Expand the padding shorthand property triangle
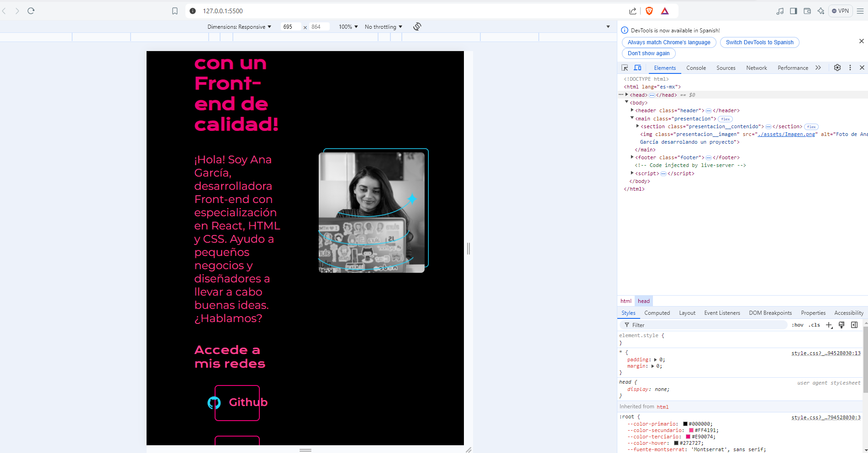The height and width of the screenshot is (453, 868). tap(656, 359)
